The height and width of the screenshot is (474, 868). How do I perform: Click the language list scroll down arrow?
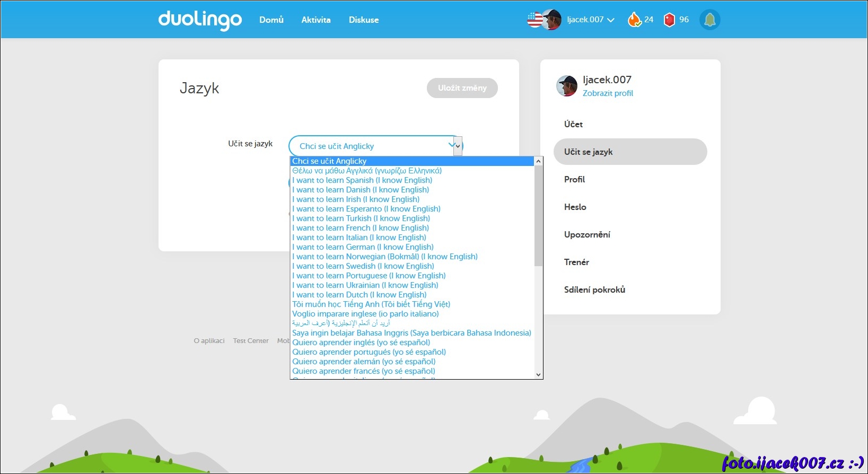538,374
